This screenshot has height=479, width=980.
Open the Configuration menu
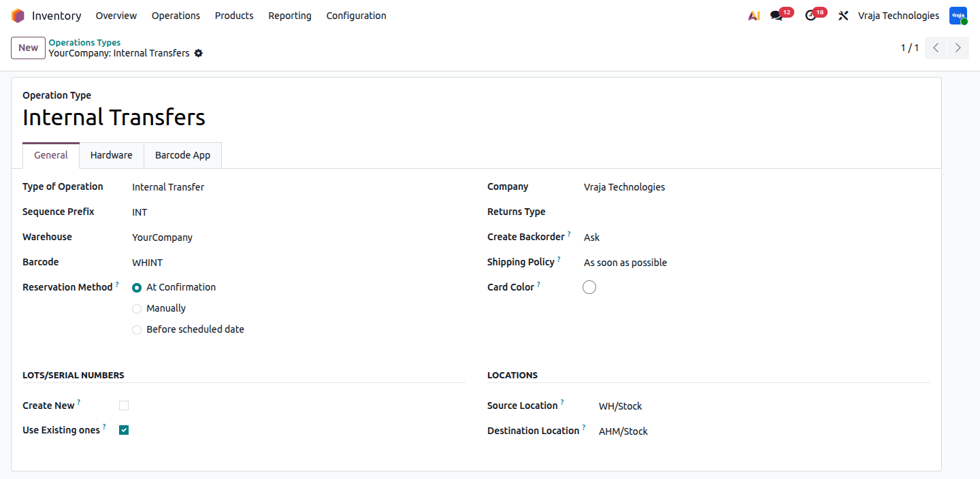click(x=356, y=16)
